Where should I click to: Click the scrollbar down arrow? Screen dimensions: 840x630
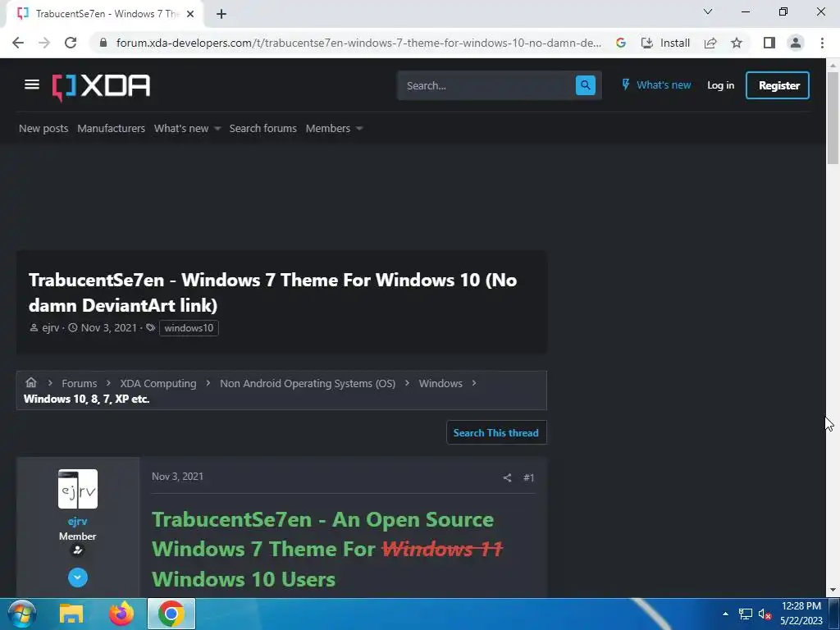point(833,591)
